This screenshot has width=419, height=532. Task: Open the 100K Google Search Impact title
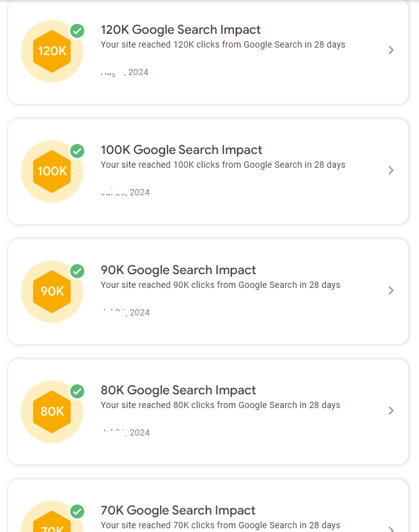[x=181, y=150]
